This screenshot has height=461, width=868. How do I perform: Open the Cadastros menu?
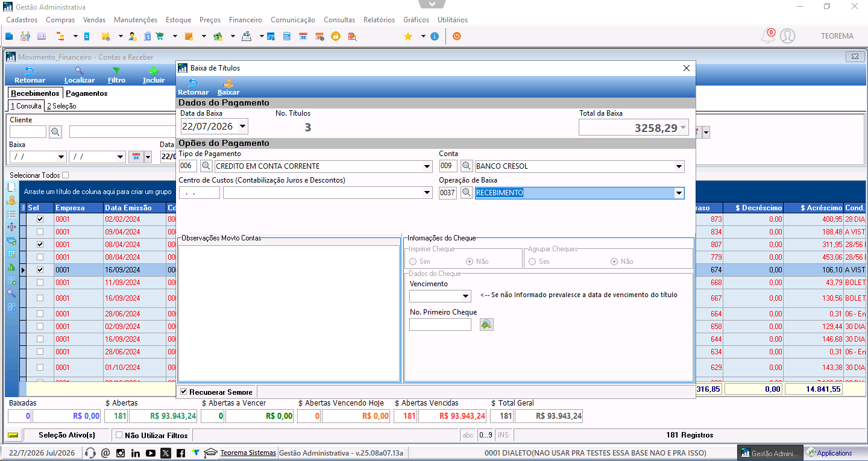tap(22, 20)
